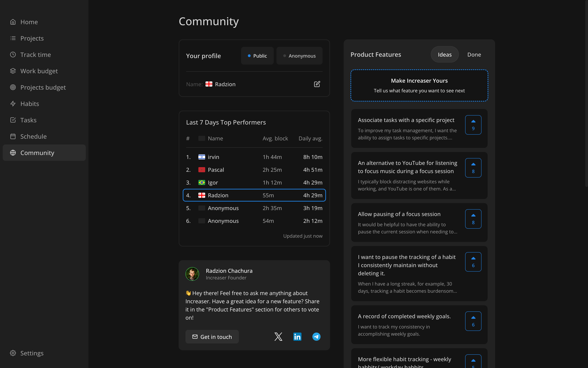
Task: Open 'Associate tasks with a specific project' card
Action: coord(419,128)
